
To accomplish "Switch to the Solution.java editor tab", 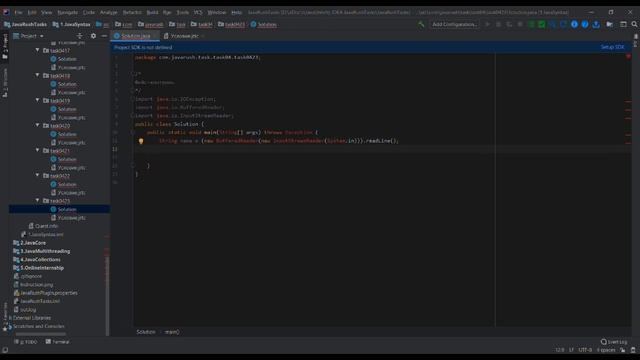I will 136,36.
